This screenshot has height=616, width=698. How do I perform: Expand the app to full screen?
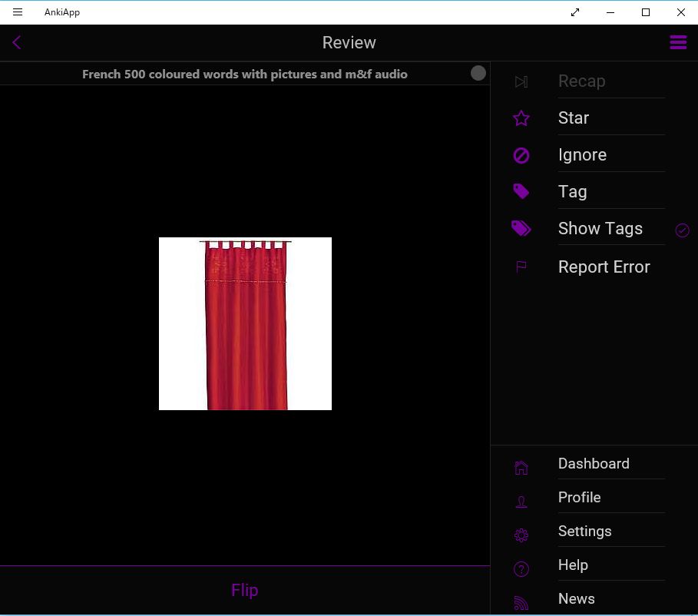(575, 12)
